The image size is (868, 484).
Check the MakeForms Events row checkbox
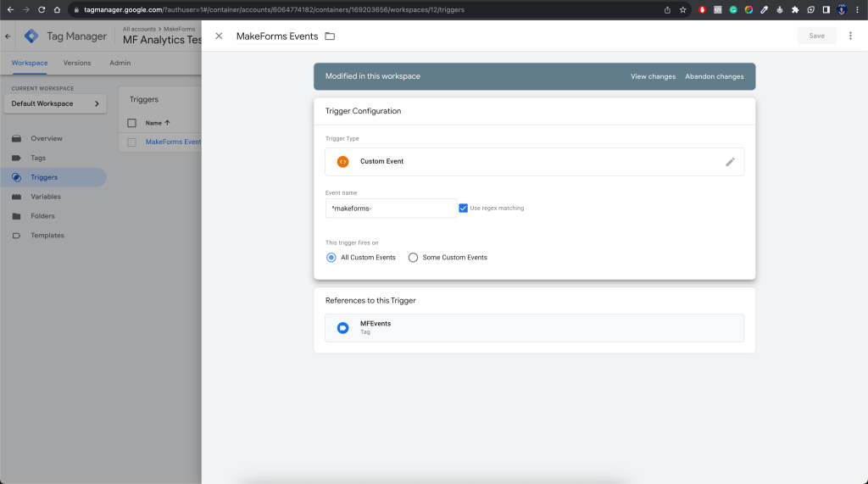(131, 142)
